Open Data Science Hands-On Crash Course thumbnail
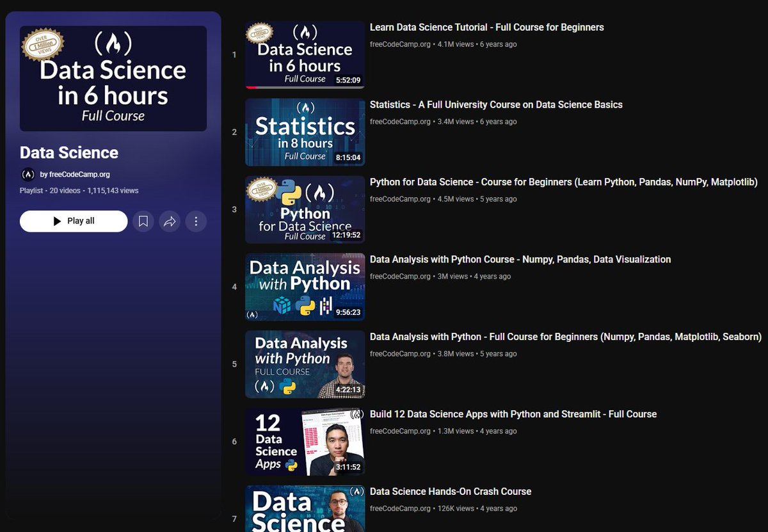Screen dimensions: 768x532 305,508
